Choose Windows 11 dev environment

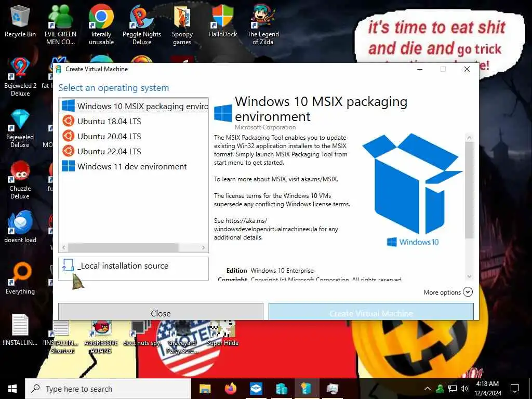click(x=134, y=166)
